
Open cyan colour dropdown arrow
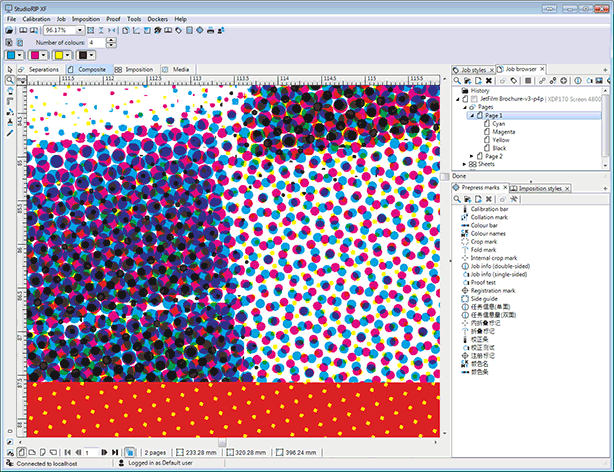tap(19, 55)
